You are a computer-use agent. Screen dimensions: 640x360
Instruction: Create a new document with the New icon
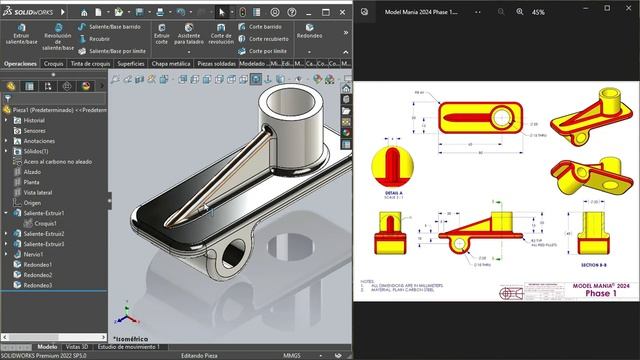click(98, 12)
